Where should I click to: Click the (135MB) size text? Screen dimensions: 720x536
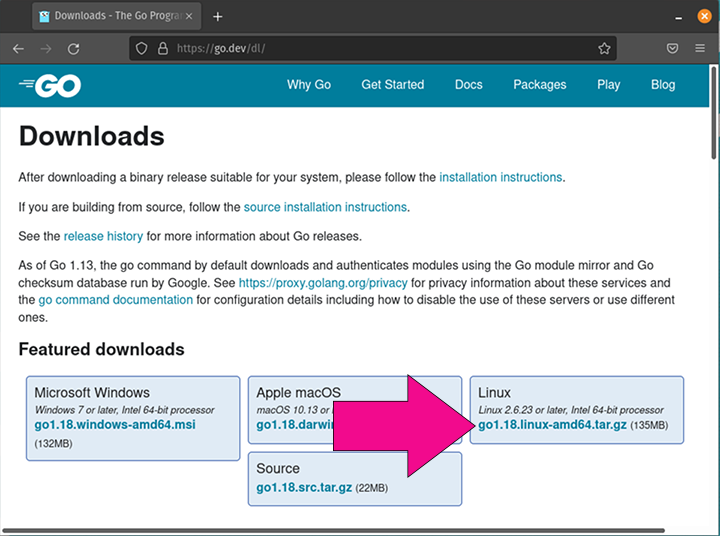click(649, 425)
